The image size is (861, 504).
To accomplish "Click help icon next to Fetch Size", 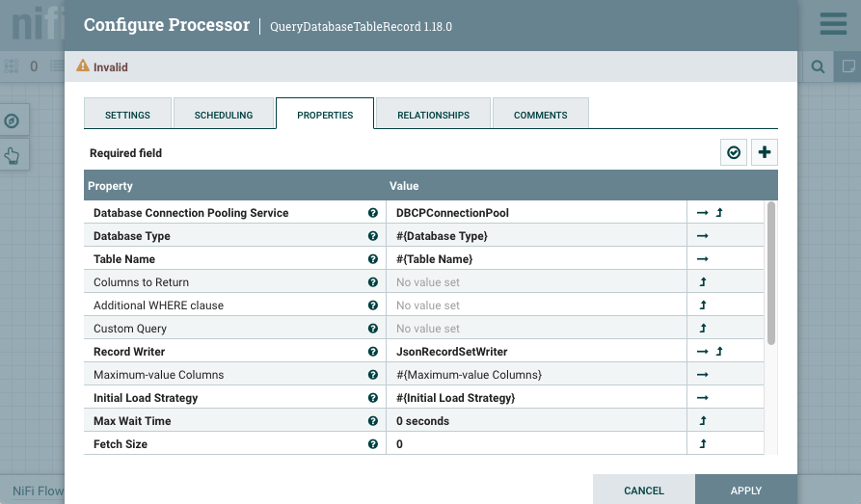I will [372, 444].
